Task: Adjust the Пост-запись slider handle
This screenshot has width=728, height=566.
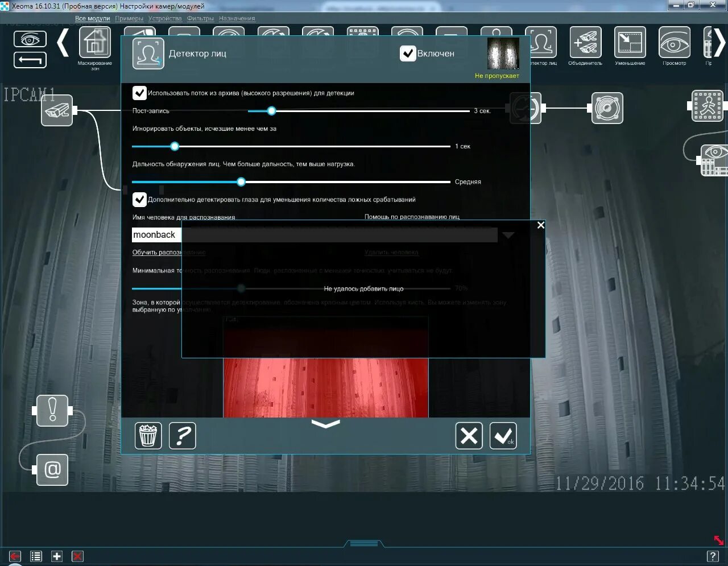Action: pyautogui.click(x=271, y=111)
